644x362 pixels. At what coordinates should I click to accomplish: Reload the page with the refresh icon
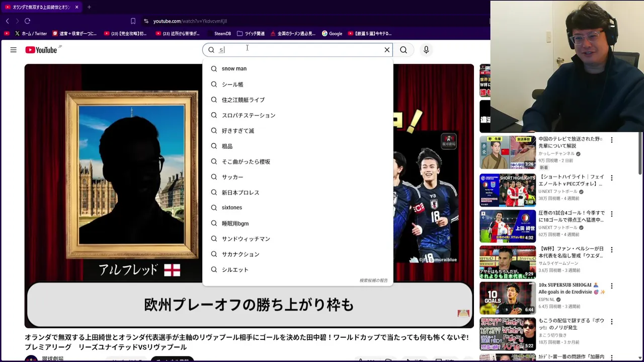(x=27, y=21)
